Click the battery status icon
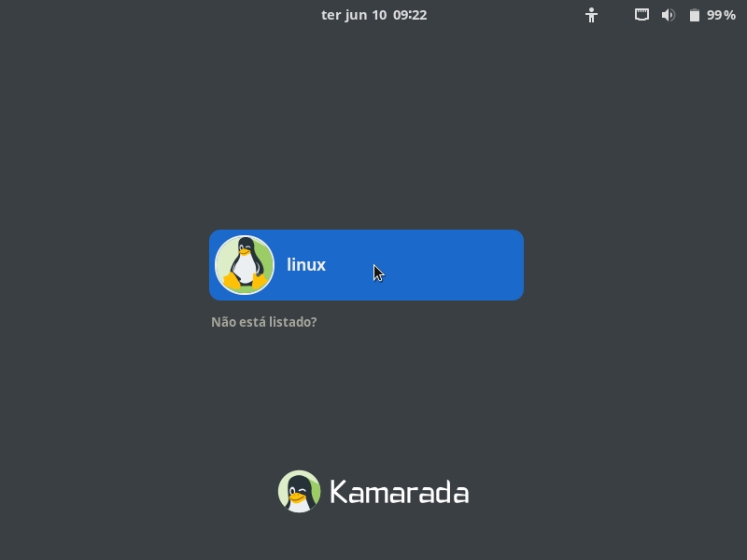 [x=695, y=15]
